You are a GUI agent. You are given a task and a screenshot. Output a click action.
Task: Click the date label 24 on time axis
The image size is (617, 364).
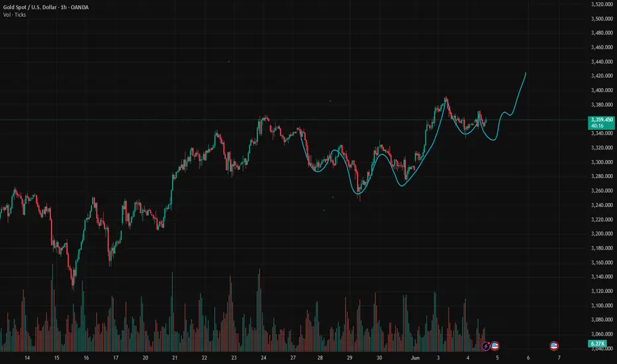pos(263,357)
